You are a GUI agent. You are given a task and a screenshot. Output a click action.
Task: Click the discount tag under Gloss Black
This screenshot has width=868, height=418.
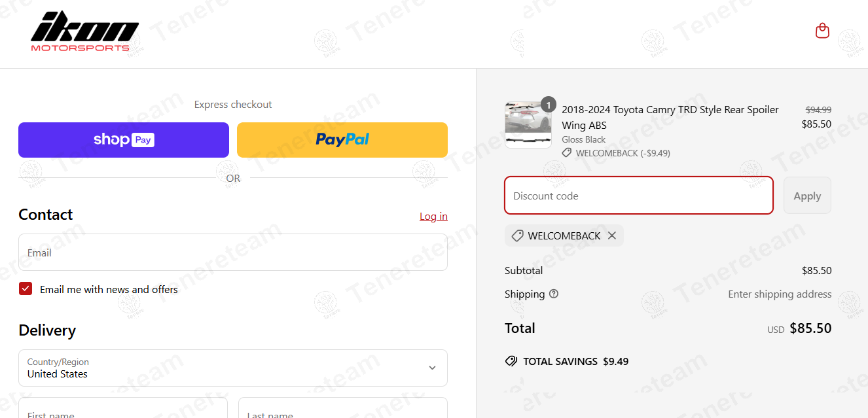pos(567,153)
